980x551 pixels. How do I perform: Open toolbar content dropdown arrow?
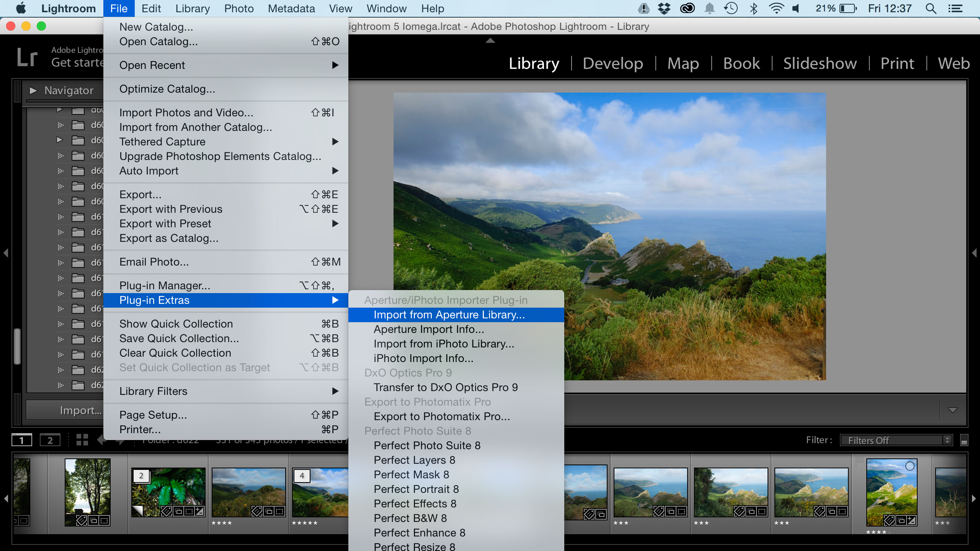953,410
